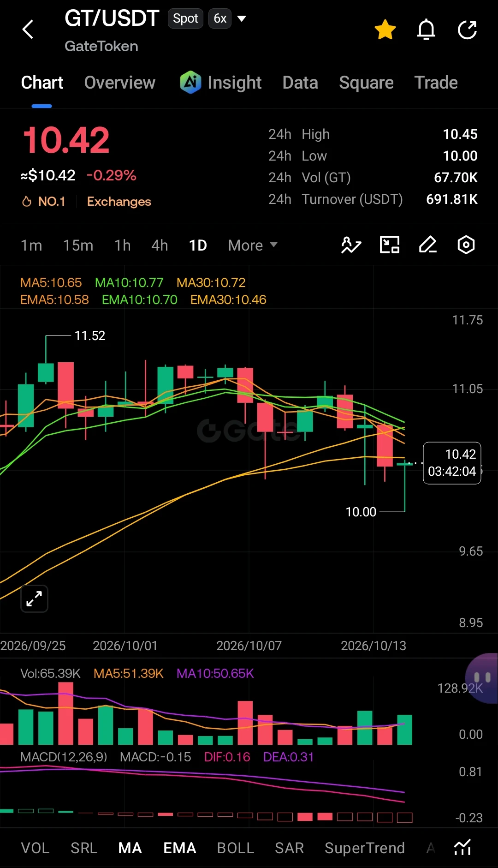
Task: Switch to the Data tab
Action: [300, 83]
